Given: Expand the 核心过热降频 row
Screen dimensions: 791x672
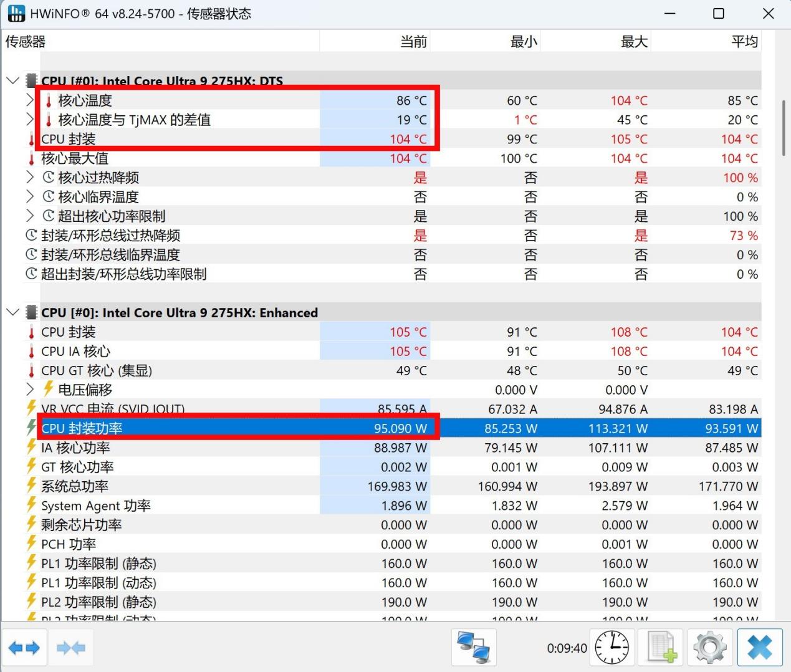Looking at the screenshot, I should pos(30,178).
